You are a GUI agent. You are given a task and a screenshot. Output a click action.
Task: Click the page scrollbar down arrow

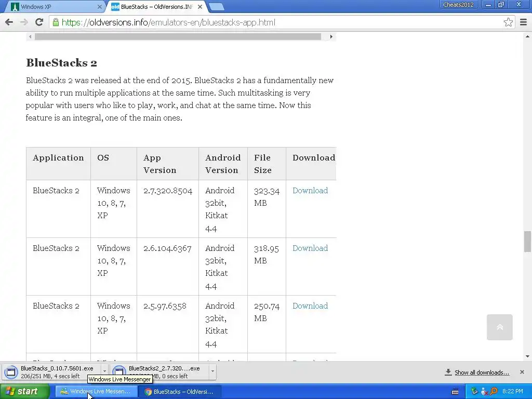click(x=527, y=356)
